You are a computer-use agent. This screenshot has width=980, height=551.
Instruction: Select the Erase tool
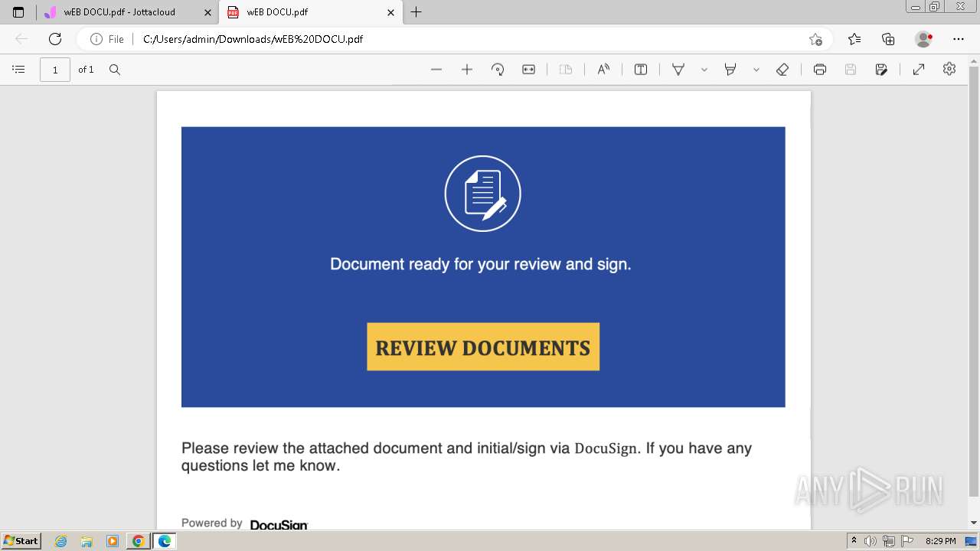pyautogui.click(x=782, y=70)
